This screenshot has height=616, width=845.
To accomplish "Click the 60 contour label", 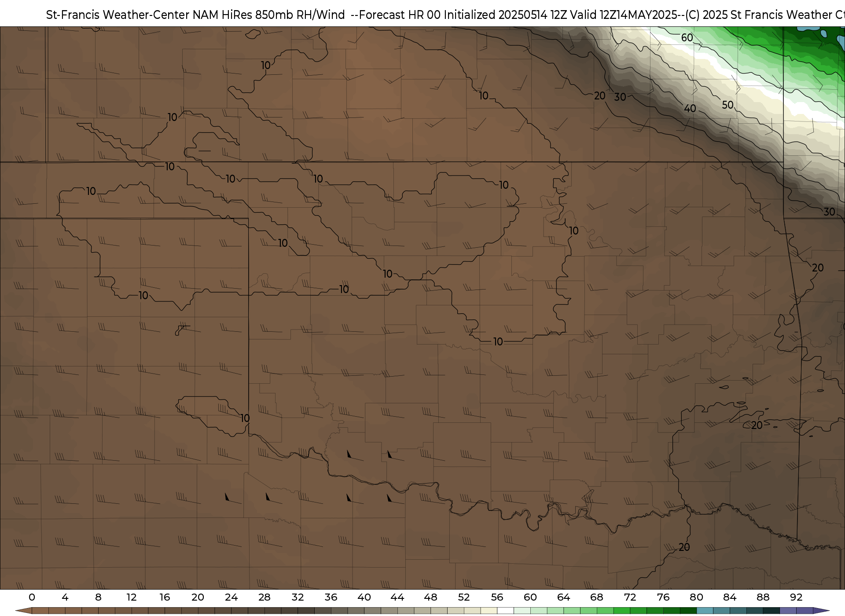I will [687, 38].
